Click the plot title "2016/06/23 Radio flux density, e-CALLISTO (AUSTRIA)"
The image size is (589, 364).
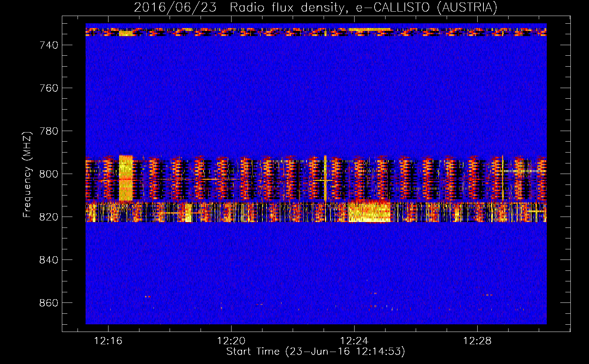tap(315, 7)
